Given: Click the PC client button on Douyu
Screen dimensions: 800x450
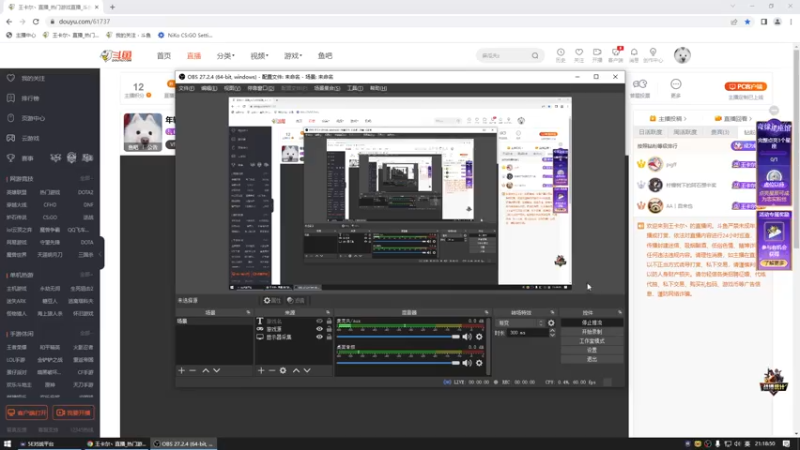Looking at the screenshot, I should (x=745, y=87).
